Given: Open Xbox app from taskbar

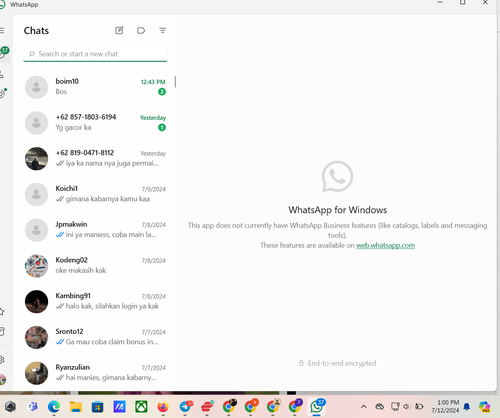Looking at the screenshot, I should point(141,407).
